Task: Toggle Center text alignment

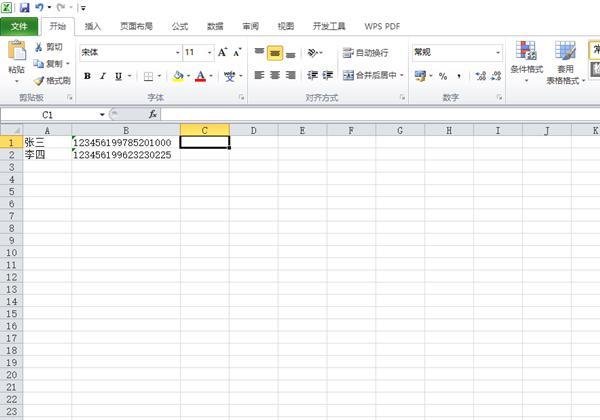Action: [275, 75]
